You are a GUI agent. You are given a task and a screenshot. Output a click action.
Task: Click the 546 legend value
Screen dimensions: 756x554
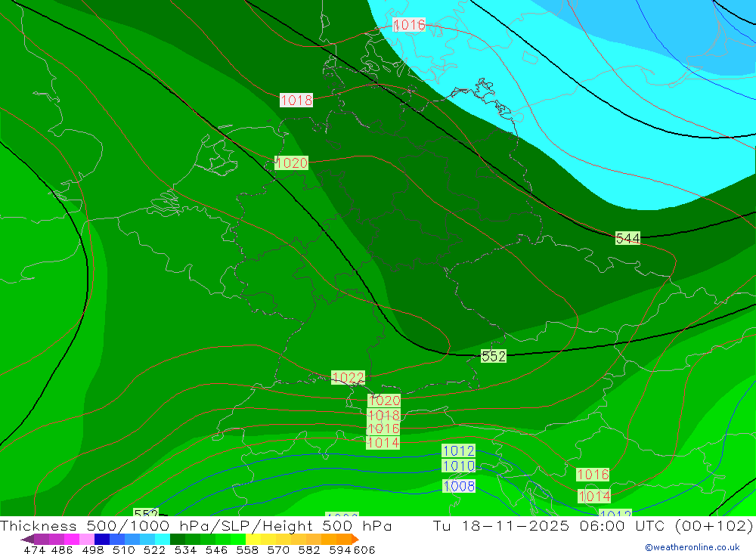click(x=216, y=550)
